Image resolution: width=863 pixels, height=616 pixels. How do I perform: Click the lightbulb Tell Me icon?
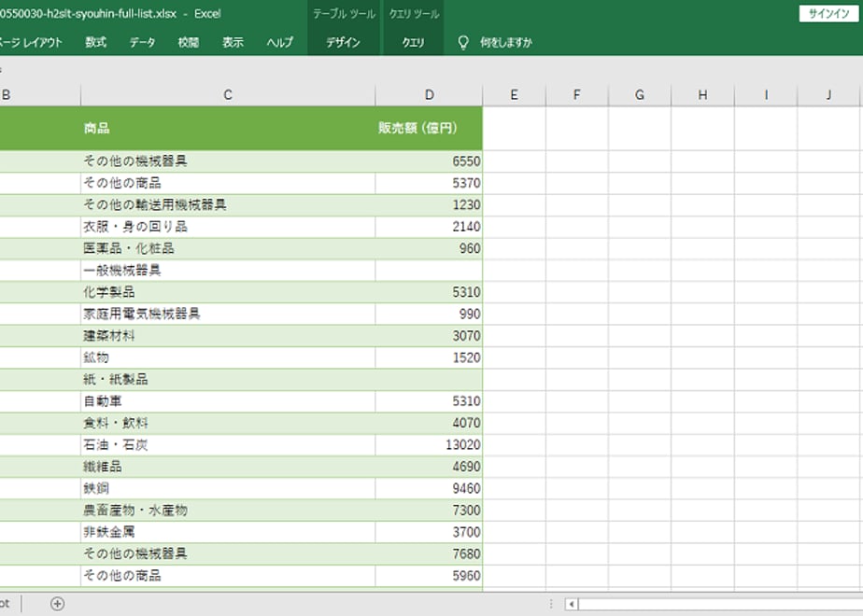[463, 42]
